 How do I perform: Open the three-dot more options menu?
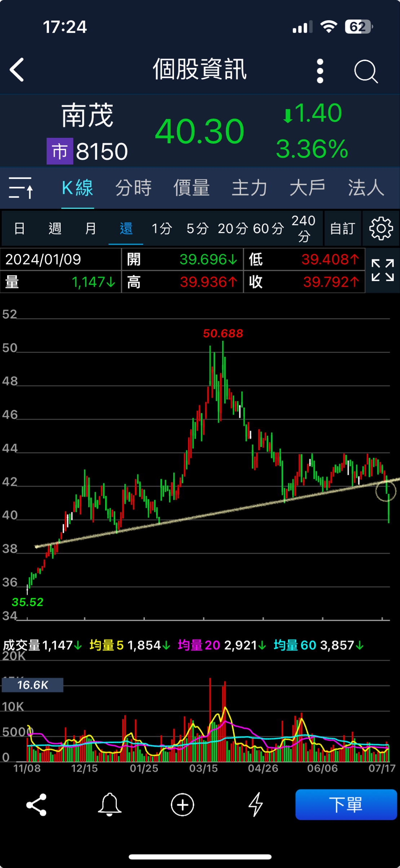tap(320, 71)
